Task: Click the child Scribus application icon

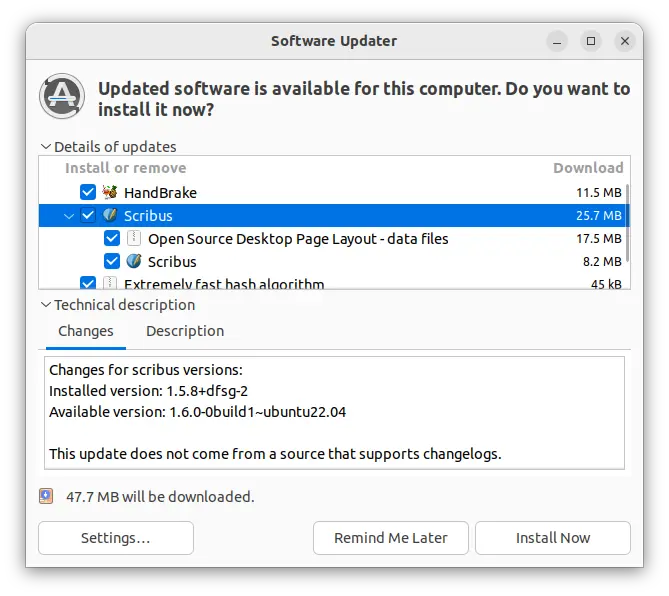Action: coord(134,262)
